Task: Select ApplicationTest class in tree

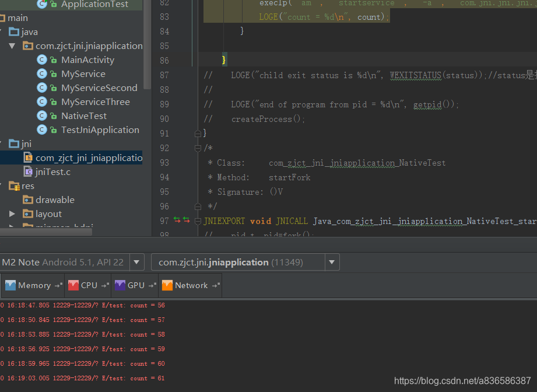Action: 94,4
